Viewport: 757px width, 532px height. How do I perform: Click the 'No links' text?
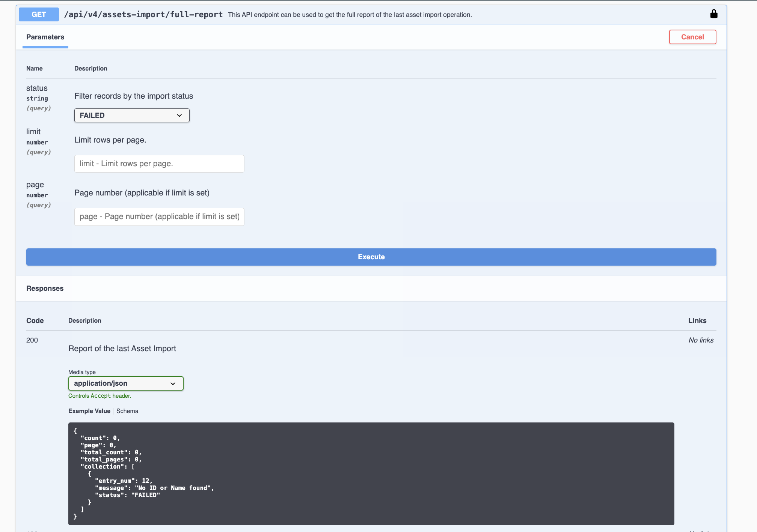(701, 340)
